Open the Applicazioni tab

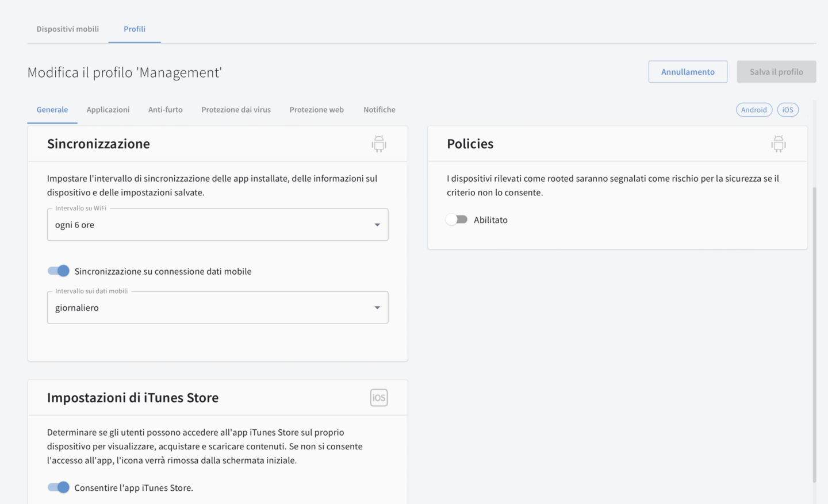click(108, 110)
